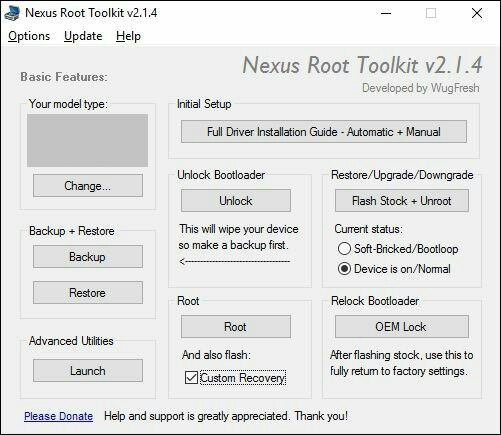Open the Please Donate link
Viewport: 501px width, 435px height.
[x=58, y=416]
